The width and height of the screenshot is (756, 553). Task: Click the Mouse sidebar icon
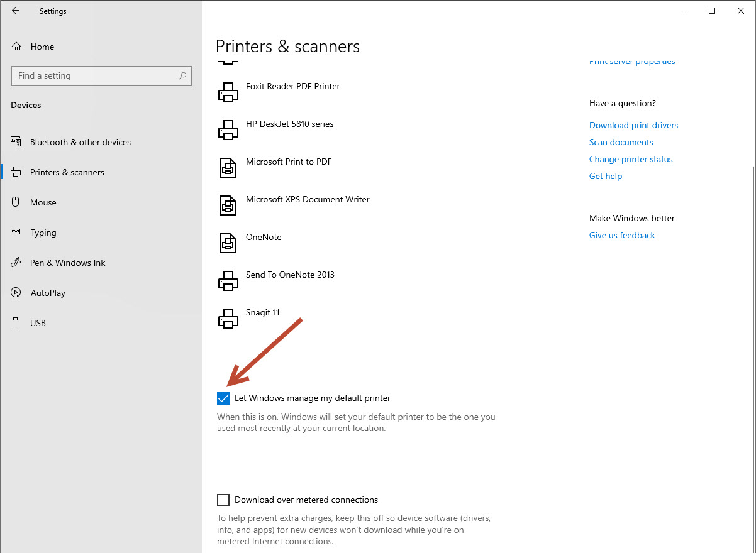point(16,202)
